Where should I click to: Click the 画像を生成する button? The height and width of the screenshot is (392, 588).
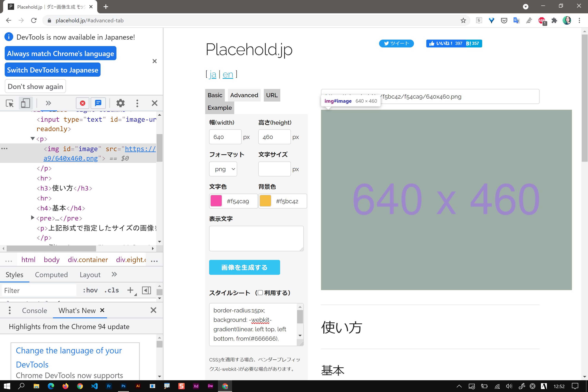[x=244, y=267]
